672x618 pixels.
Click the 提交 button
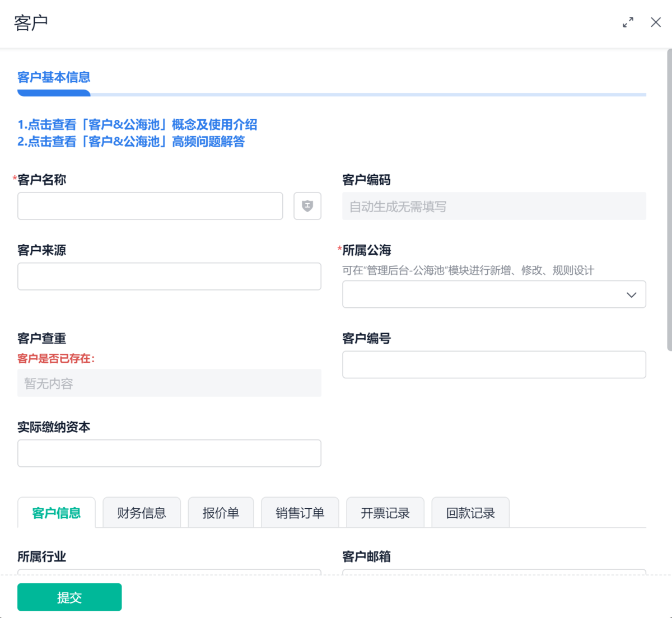click(x=69, y=597)
